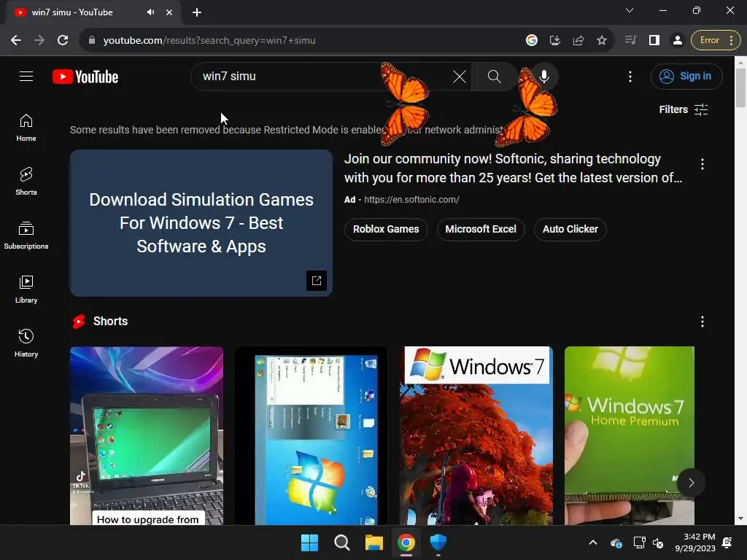Viewport: 747px width, 560px height.
Task: Open Windows Security shield in taskbar
Action: (x=438, y=542)
